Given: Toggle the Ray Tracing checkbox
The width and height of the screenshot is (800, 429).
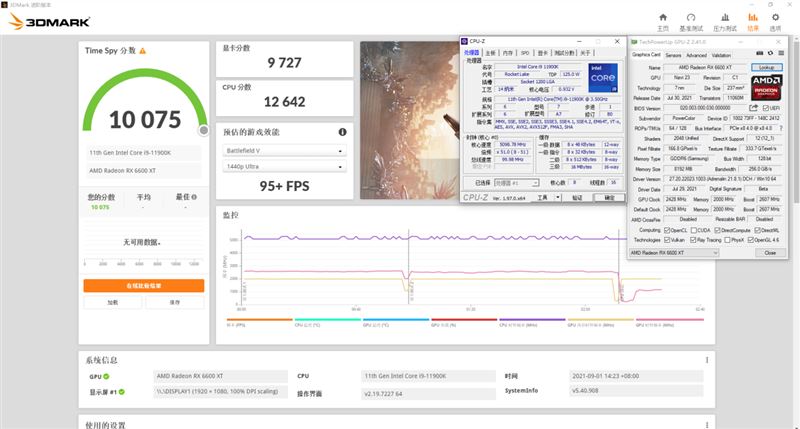Looking at the screenshot, I should [x=693, y=240].
